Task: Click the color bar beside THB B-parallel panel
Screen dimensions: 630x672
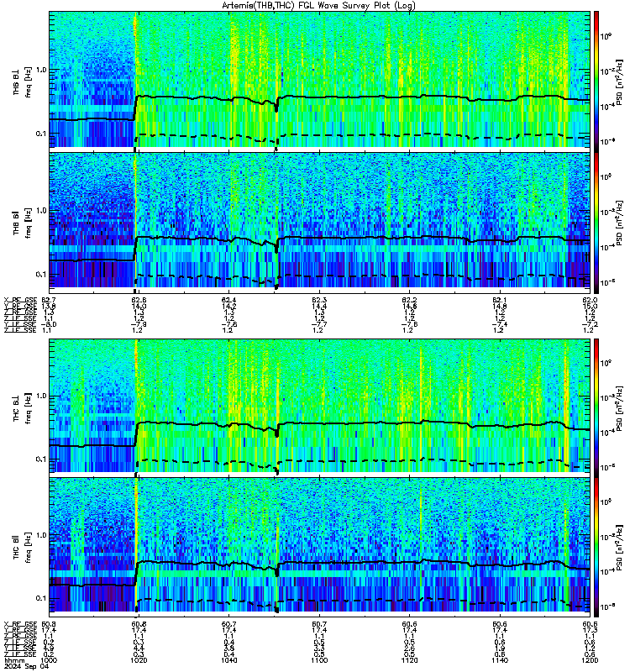Action: coord(596,223)
